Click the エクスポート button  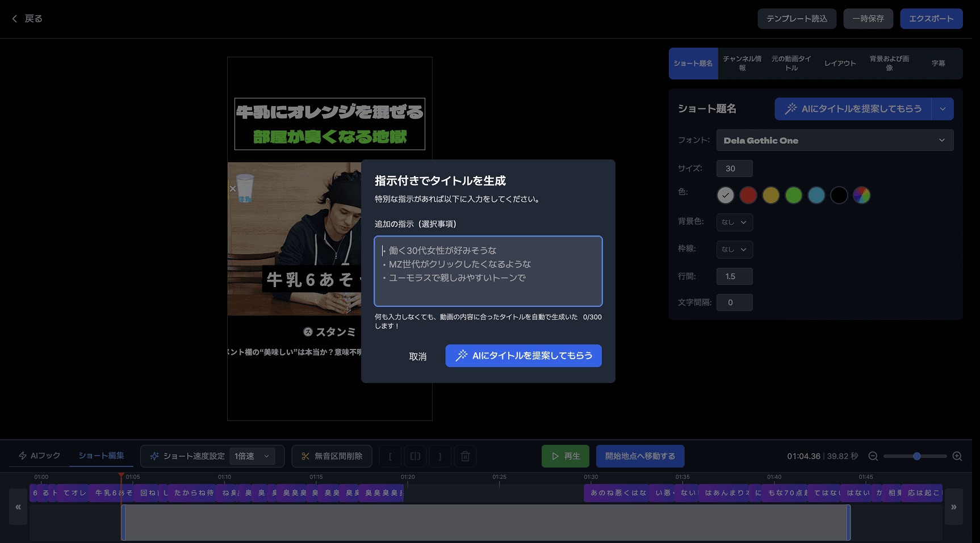click(x=931, y=18)
